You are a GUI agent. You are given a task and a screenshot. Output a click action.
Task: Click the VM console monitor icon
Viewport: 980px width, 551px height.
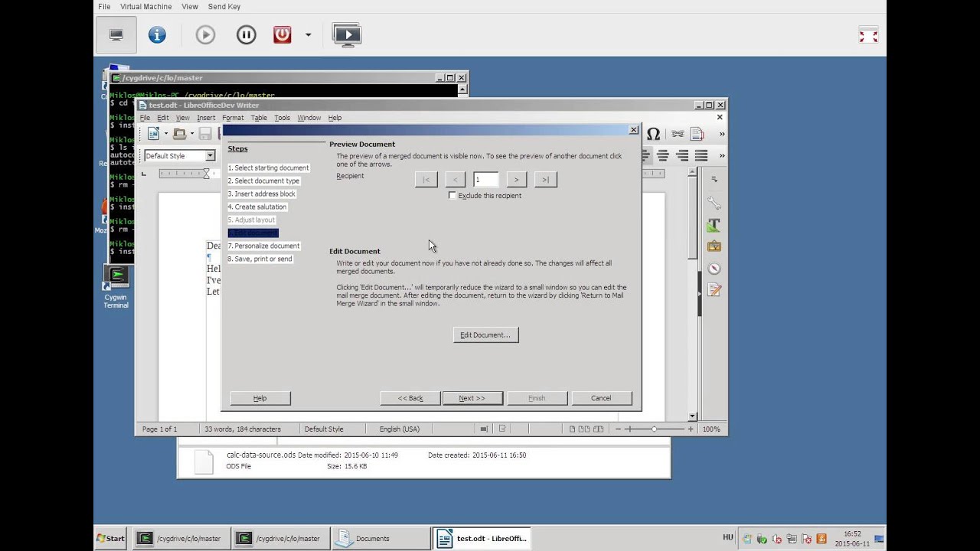[116, 35]
